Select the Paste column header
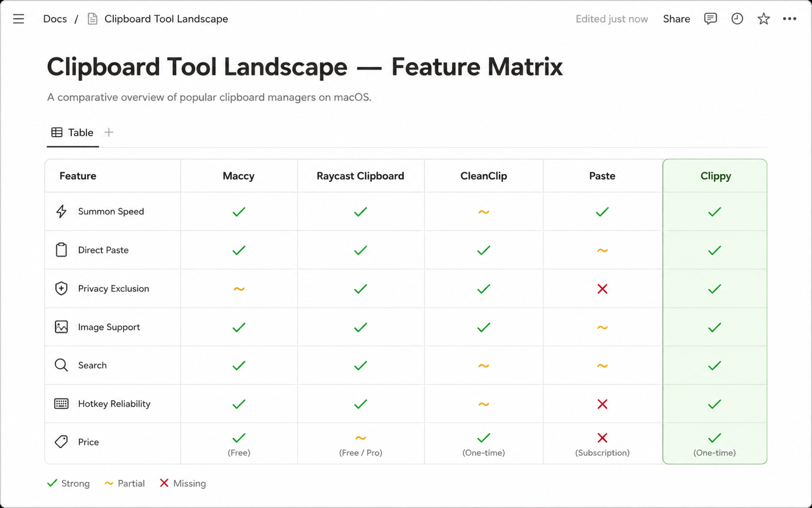812x508 pixels. coord(602,176)
